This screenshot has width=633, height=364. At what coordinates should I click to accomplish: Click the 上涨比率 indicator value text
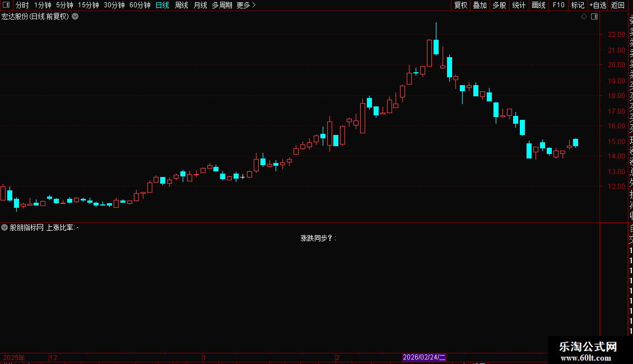[x=62, y=227]
